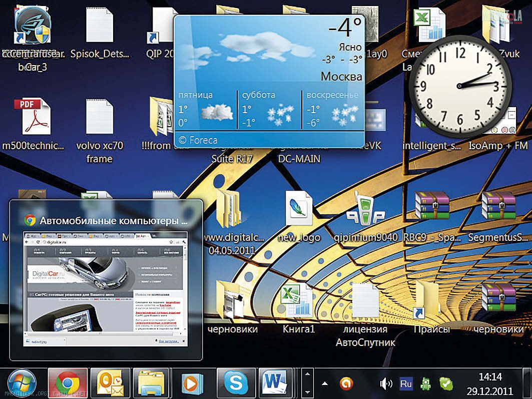
Task: Open the calendar via 14:14 clock
Action: coord(490,384)
